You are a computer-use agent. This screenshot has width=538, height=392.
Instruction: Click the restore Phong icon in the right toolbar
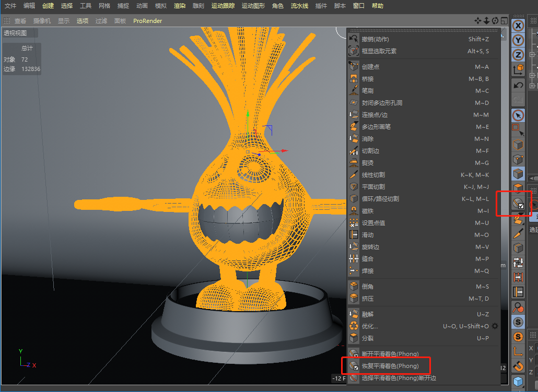tap(518, 204)
